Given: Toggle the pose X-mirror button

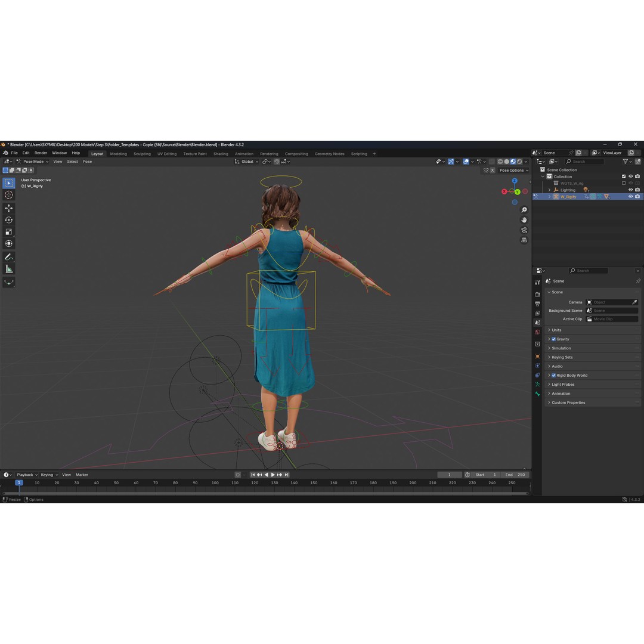Looking at the screenshot, I should (x=493, y=171).
